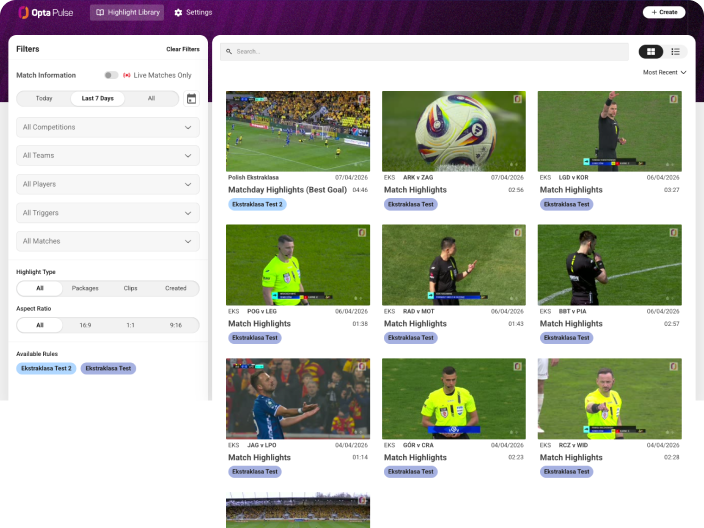Image resolution: width=704 pixels, height=528 pixels.
Task: Select the Today date range tab
Action: [44, 98]
